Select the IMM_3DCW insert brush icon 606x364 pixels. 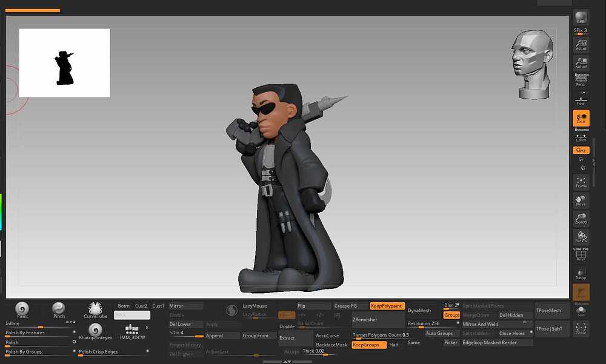pos(132,331)
